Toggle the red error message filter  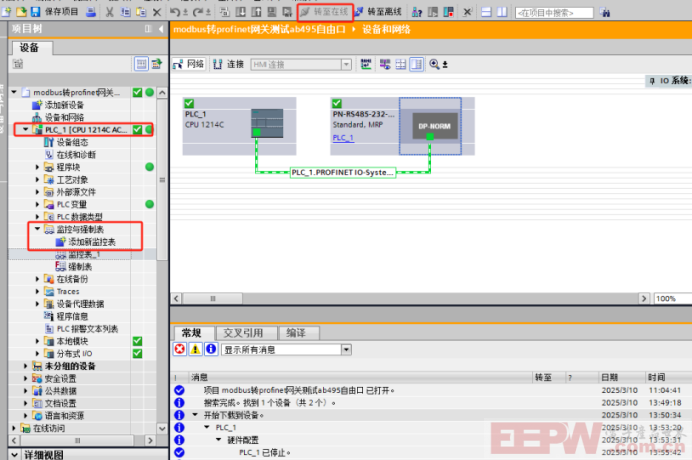pyautogui.click(x=180, y=349)
